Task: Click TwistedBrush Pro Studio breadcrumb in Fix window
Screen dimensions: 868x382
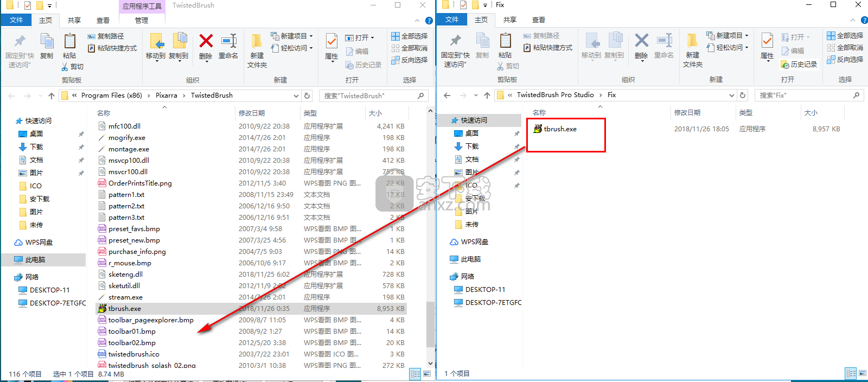Action: click(x=556, y=95)
